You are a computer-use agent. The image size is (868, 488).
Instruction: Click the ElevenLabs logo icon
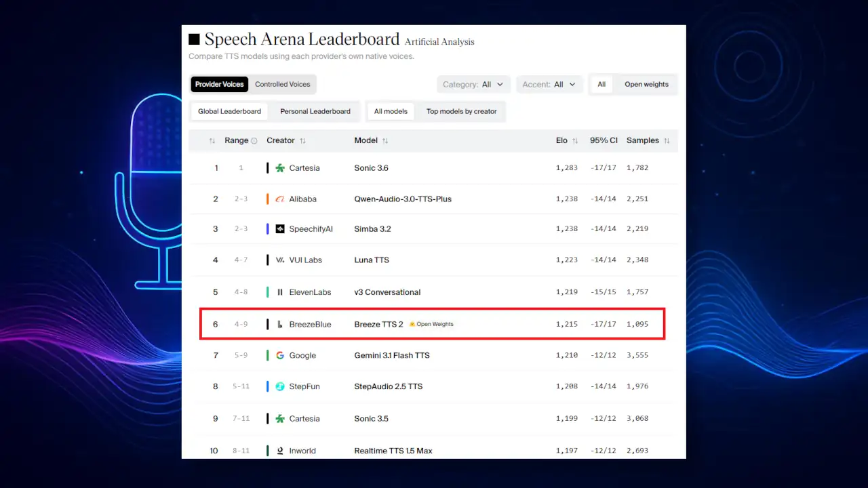click(x=280, y=292)
